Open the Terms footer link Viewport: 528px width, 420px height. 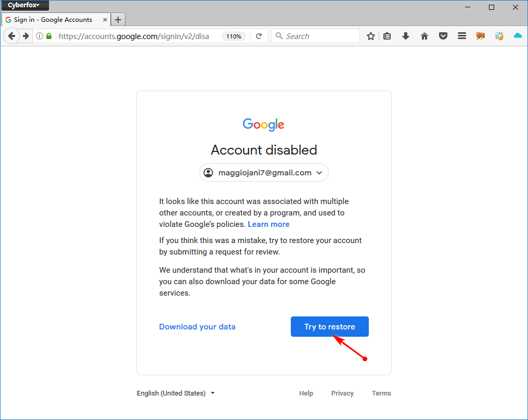(x=381, y=393)
